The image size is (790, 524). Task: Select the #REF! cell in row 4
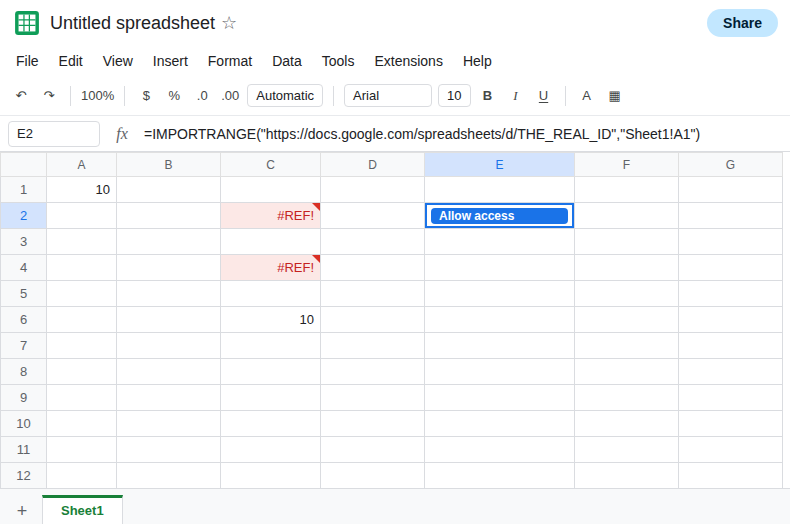pyautogui.click(x=271, y=268)
